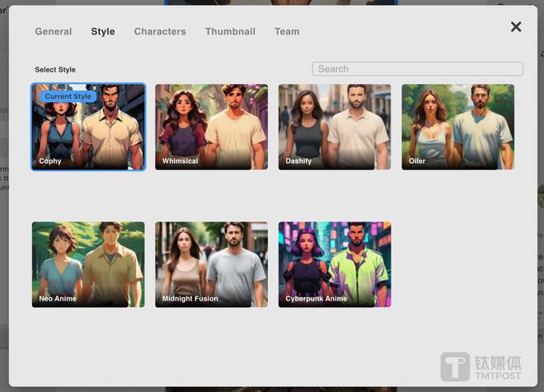Click the Select Style heading
The height and width of the screenshot is (392, 544).
(55, 70)
